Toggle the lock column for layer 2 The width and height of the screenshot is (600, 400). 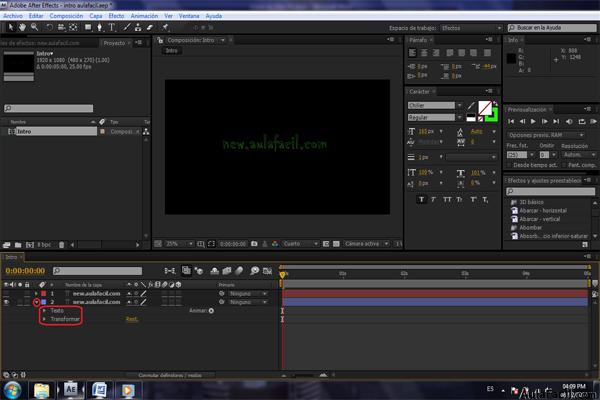coord(27,302)
